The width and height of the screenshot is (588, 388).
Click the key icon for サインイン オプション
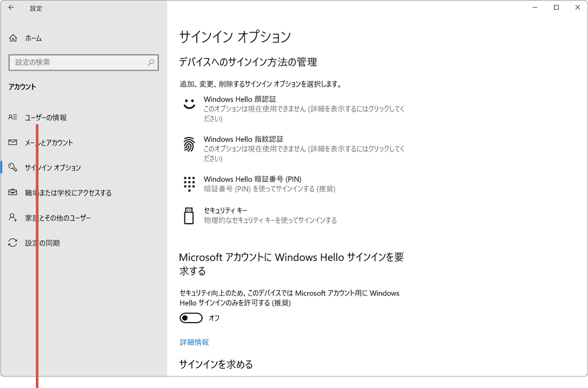pos(12,168)
